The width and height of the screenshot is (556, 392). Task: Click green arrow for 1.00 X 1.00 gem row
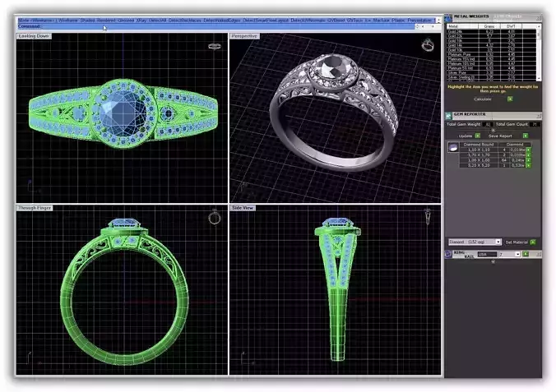pos(528,160)
